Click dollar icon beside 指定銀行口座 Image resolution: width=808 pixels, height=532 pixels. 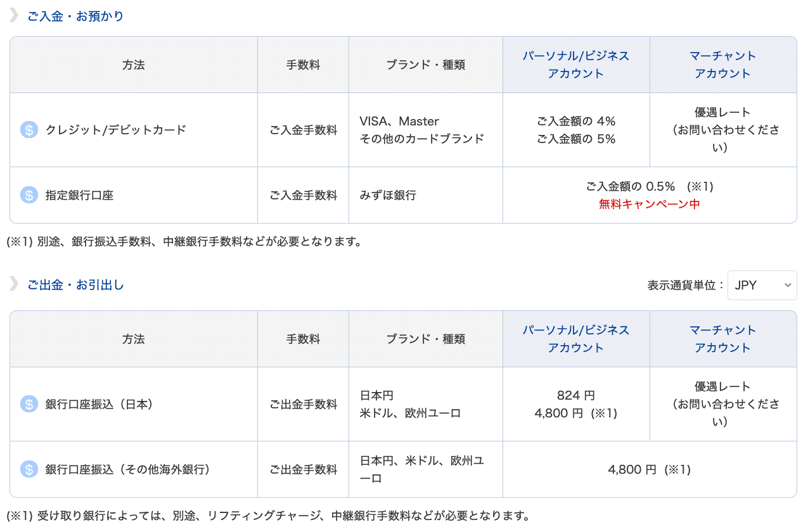point(29,195)
